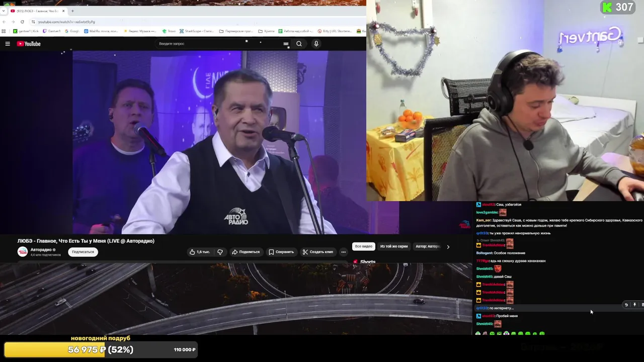This screenshot has height=362, width=644.
Task: Go to the YouTube home logo
Action: (29, 44)
